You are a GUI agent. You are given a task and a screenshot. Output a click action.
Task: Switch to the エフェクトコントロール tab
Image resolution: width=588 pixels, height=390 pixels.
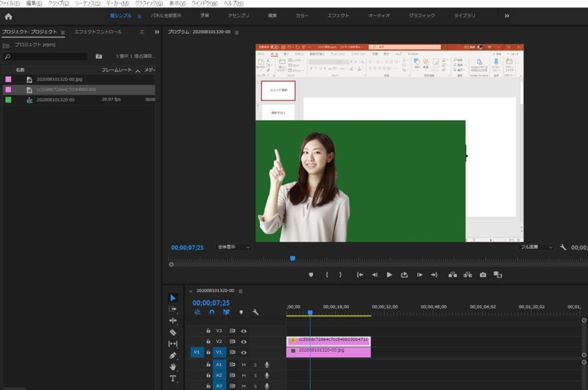coord(98,32)
